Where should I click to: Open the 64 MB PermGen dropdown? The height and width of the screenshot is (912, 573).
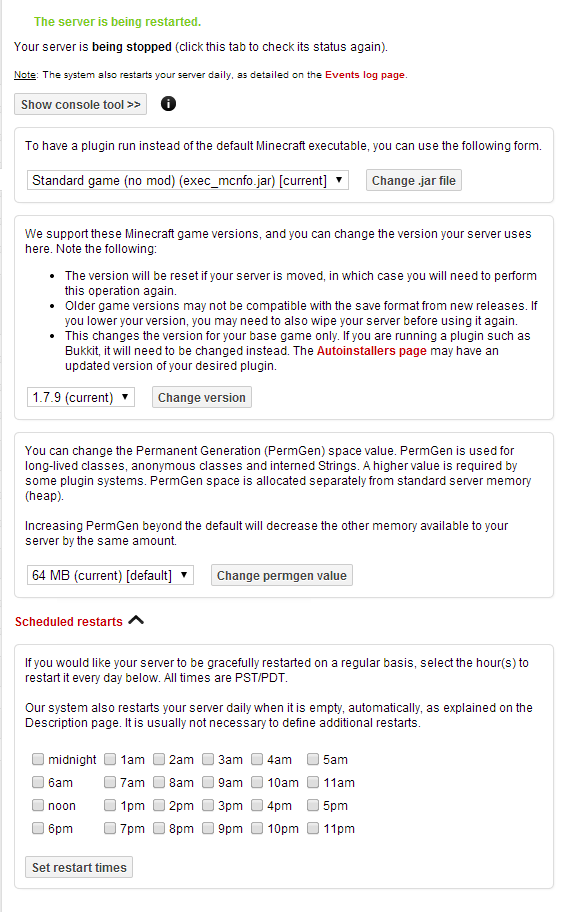point(111,575)
